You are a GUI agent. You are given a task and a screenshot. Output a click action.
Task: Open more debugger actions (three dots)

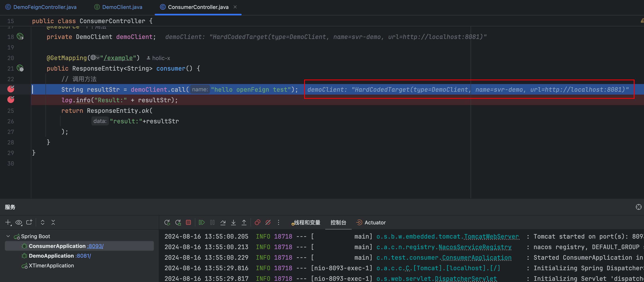click(279, 222)
